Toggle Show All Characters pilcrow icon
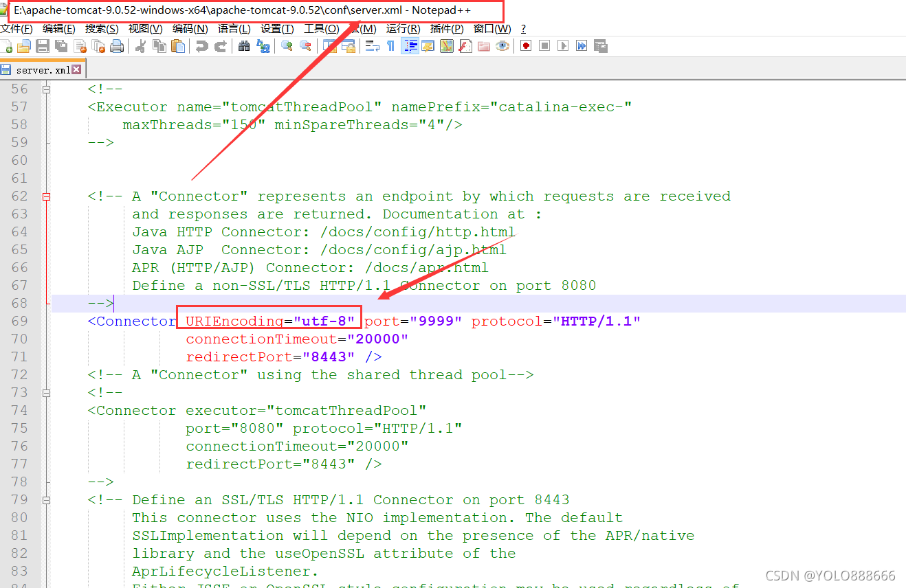906x588 pixels. pyautogui.click(x=390, y=47)
